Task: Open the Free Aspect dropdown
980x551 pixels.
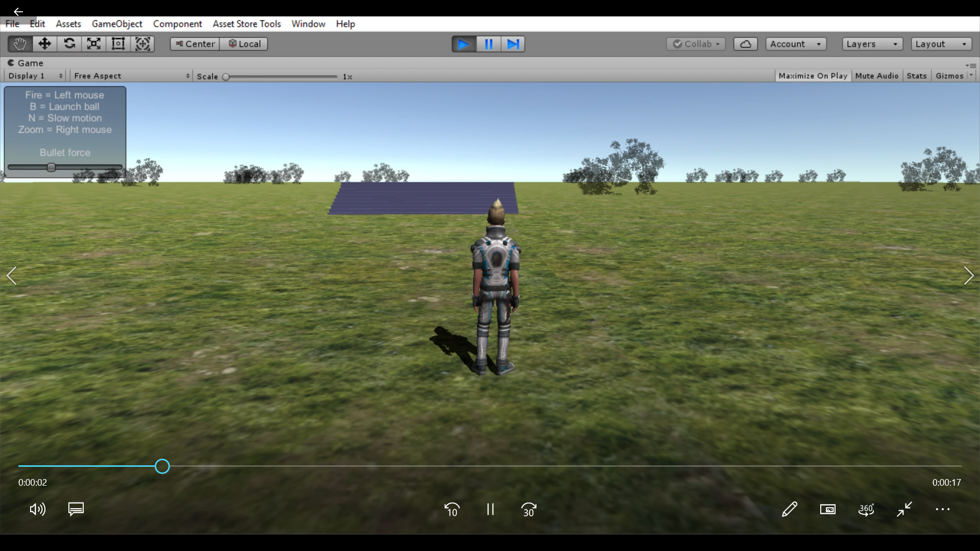Action: 131,76
